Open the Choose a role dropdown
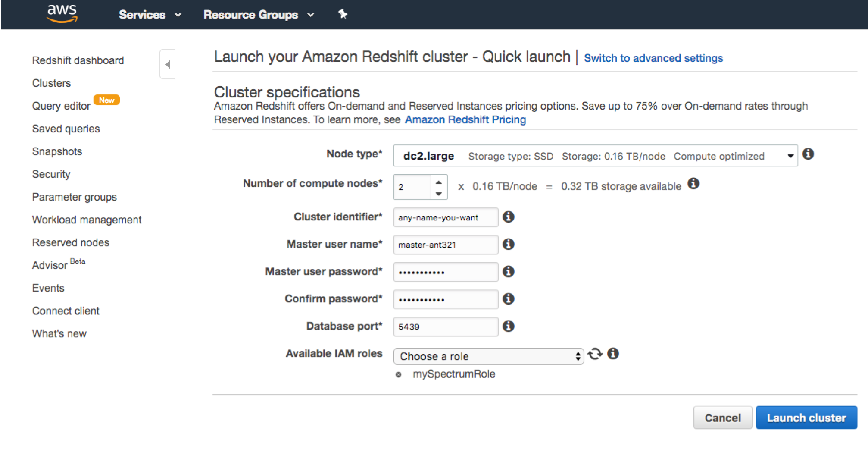 point(488,356)
